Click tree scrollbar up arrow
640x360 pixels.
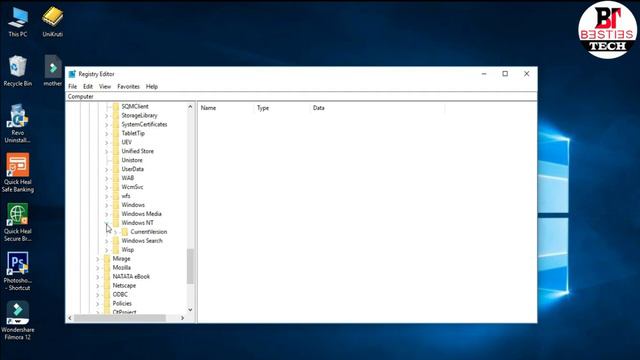(190, 107)
